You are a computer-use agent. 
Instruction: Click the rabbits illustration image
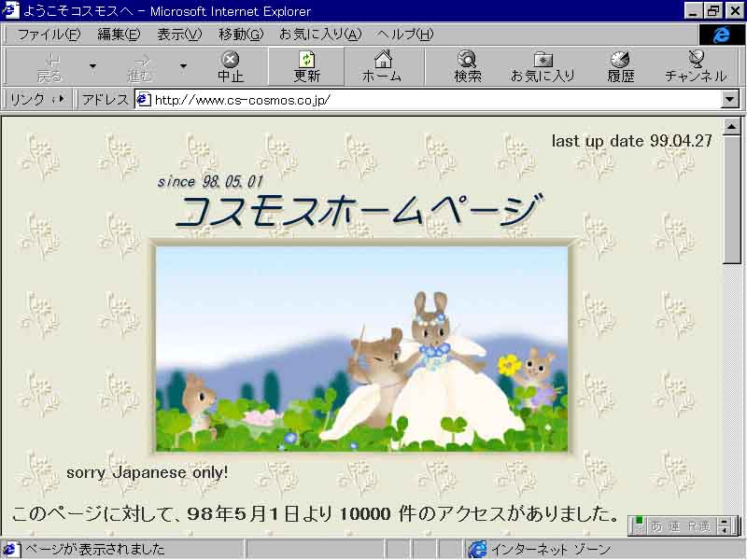362,348
